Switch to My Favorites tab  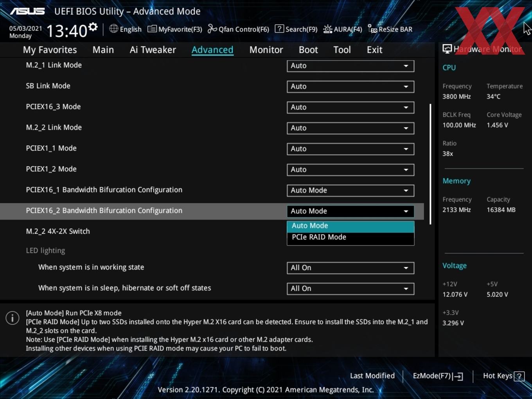click(x=50, y=50)
